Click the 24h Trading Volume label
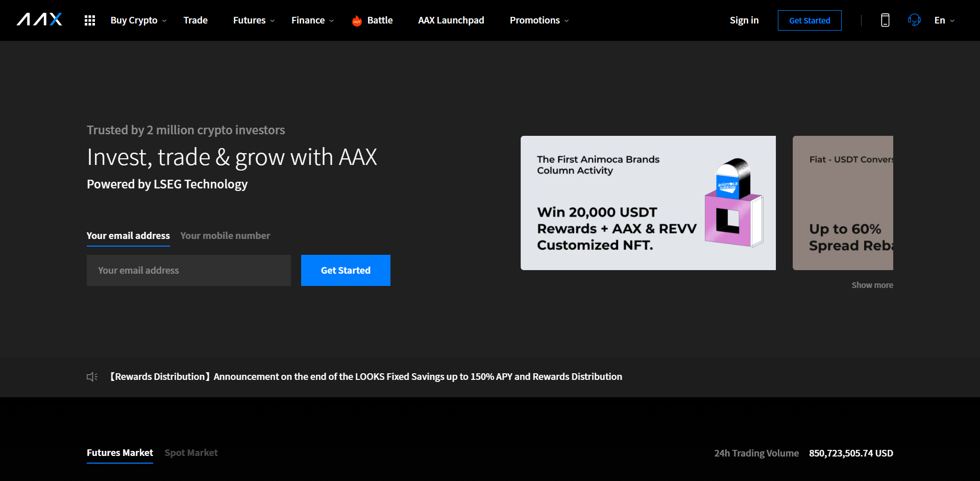Viewport: 980px width, 481px height. [756, 453]
